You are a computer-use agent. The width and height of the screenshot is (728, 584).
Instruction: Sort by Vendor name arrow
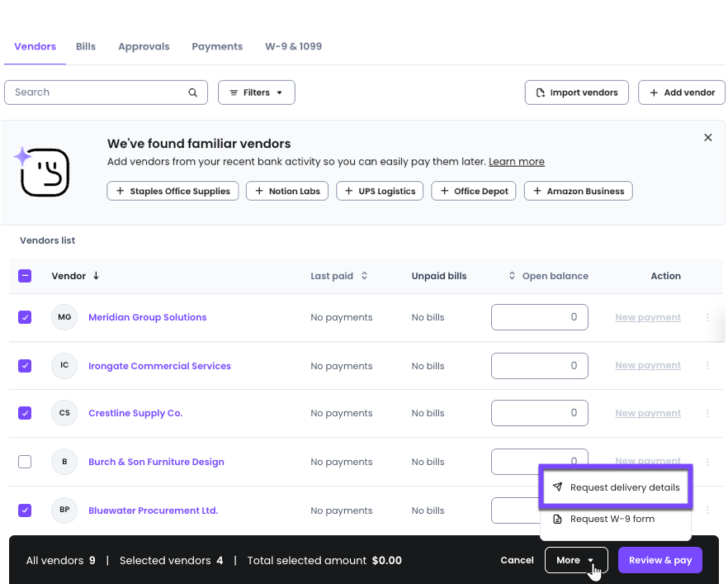click(96, 276)
